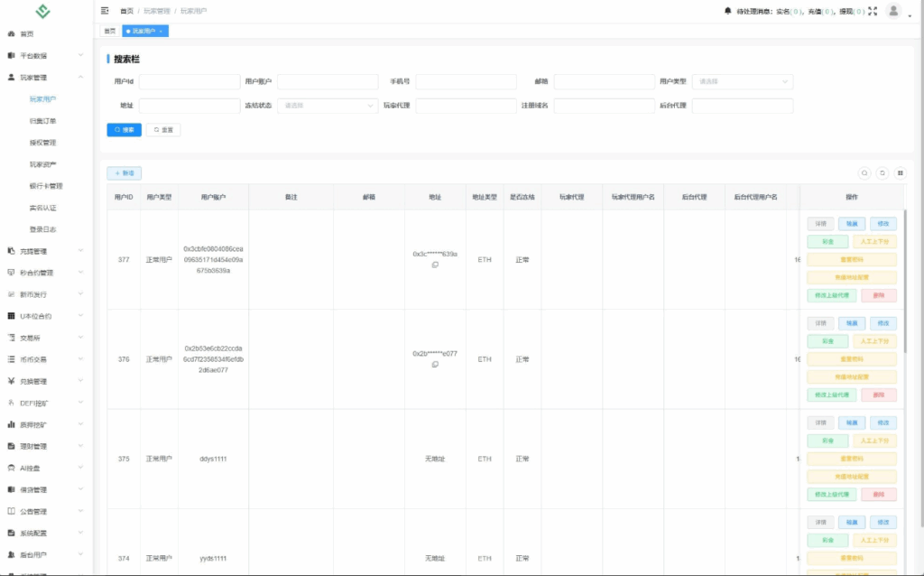Image resolution: width=924 pixels, height=576 pixels.
Task: Focus the 用户Id input field
Action: coord(189,81)
